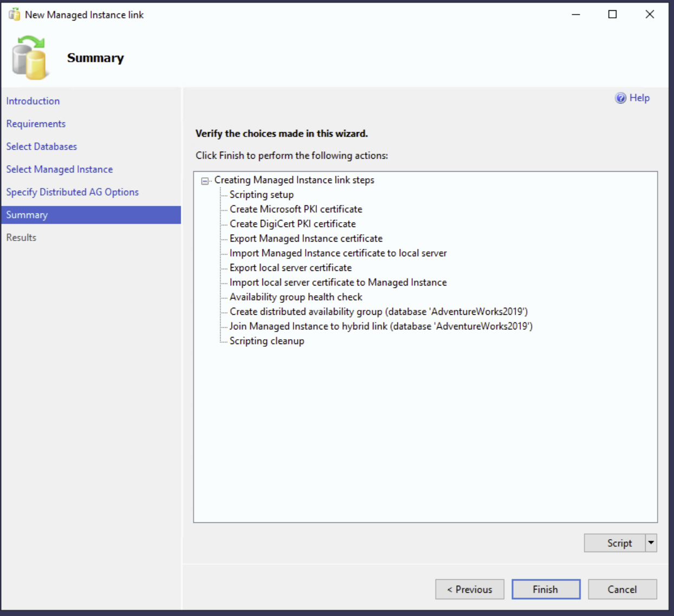Viewport: 674px width, 616px height.
Task: Click the window title bar wizard icon
Action: [x=14, y=15]
